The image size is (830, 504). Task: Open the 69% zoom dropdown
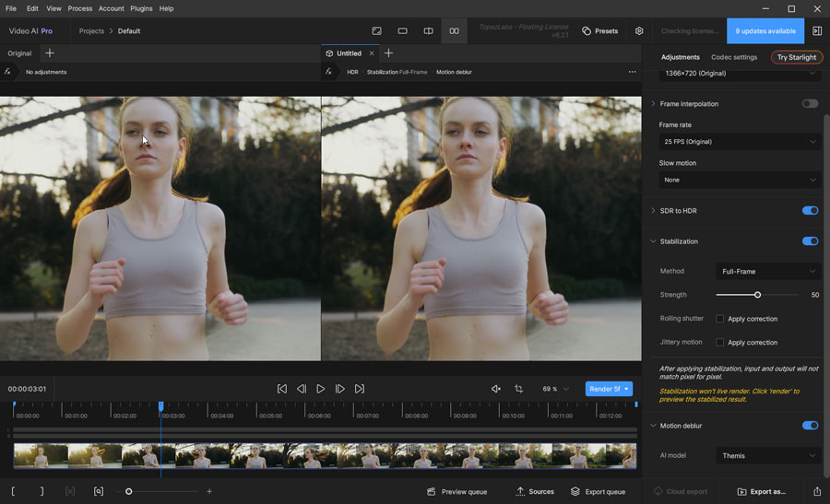tap(555, 389)
